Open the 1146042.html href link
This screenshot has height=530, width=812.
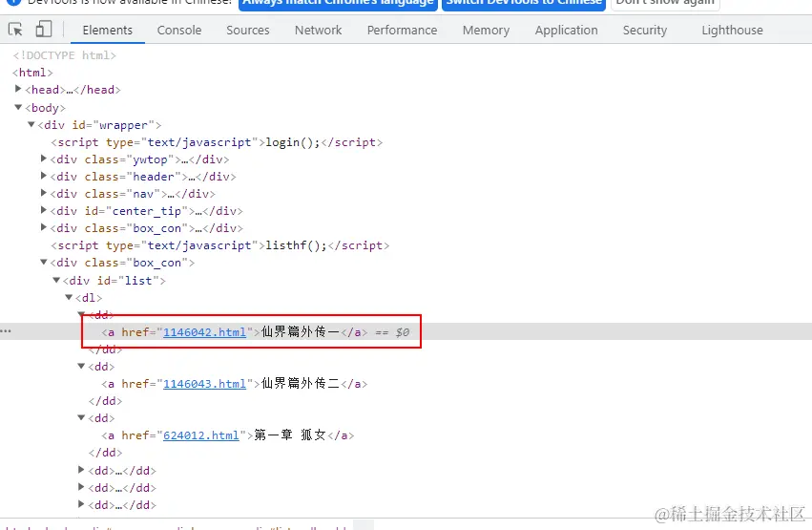coord(204,332)
